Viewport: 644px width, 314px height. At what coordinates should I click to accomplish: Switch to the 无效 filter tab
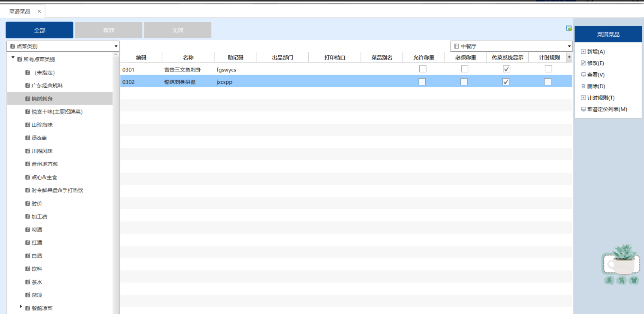(x=178, y=30)
